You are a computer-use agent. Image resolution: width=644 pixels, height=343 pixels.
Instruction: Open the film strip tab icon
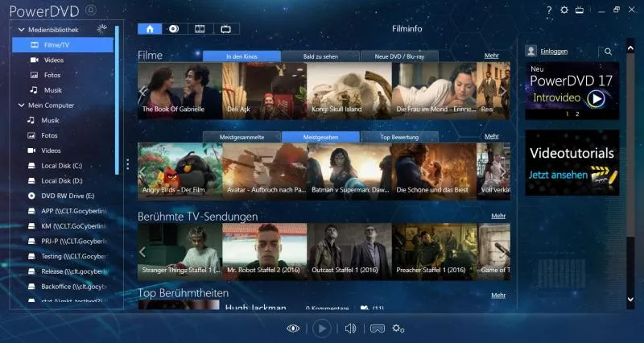(200, 29)
